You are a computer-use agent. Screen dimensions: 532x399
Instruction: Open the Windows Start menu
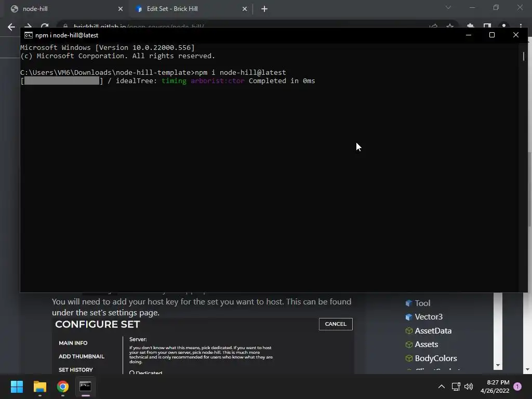click(17, 387)
